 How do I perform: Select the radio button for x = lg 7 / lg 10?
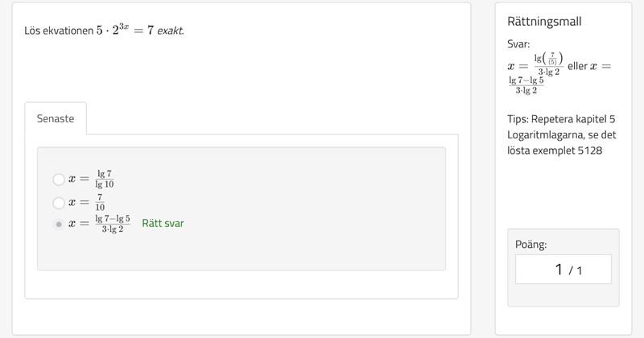(58, 179)
